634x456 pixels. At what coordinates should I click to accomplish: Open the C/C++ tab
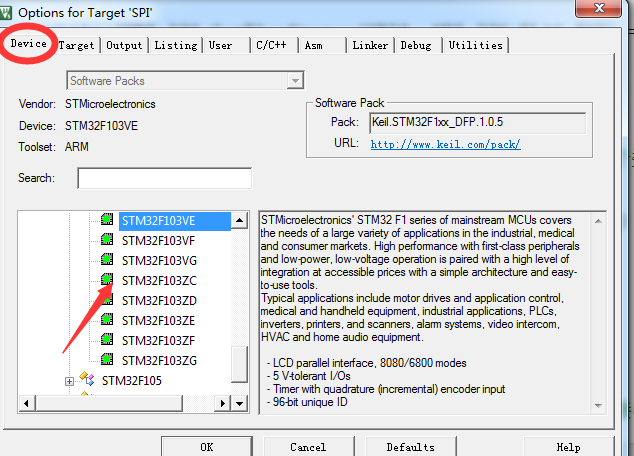coord(273,45)
